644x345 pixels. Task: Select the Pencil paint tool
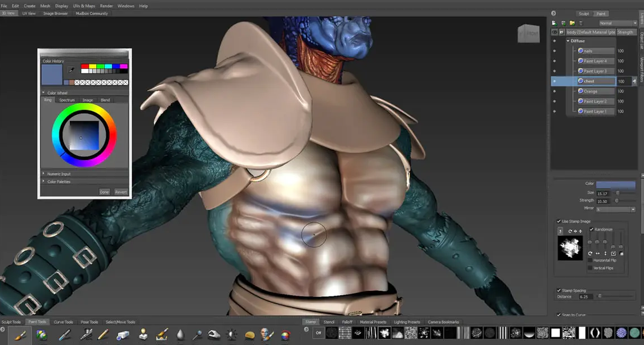[103, 335]
